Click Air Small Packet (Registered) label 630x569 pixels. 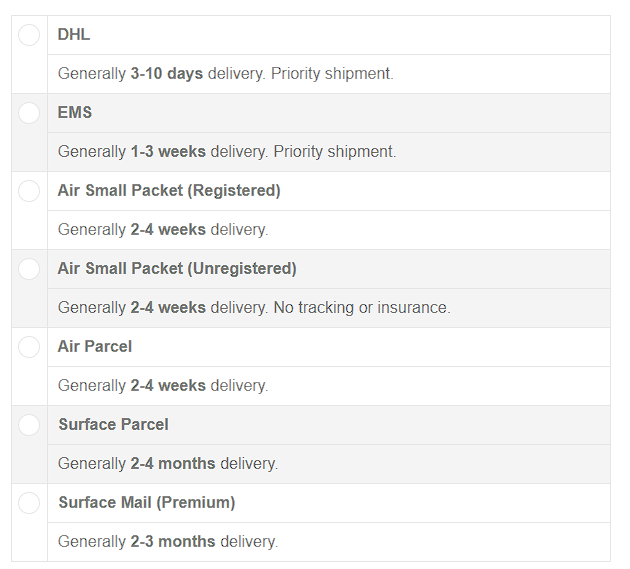click(x=169, y=190)
